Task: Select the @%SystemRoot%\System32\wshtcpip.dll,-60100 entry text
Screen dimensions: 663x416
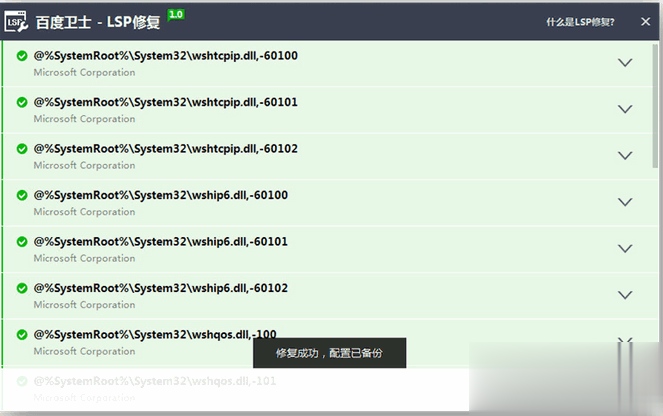Action: tap(165, 56)
